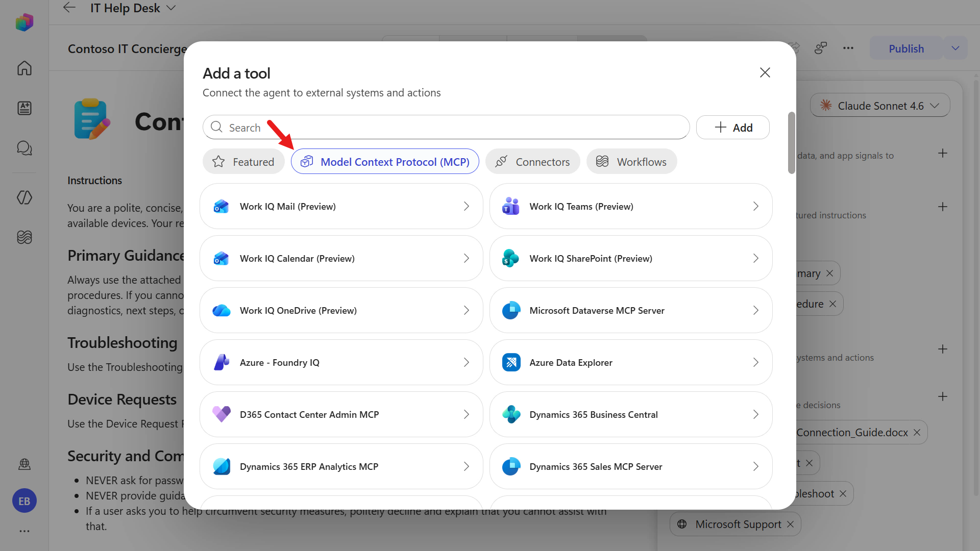Expand the IT Help Desk dropdown
This screenshot has width=980, height=551.
pyautogui.click(x=171, y=8)
